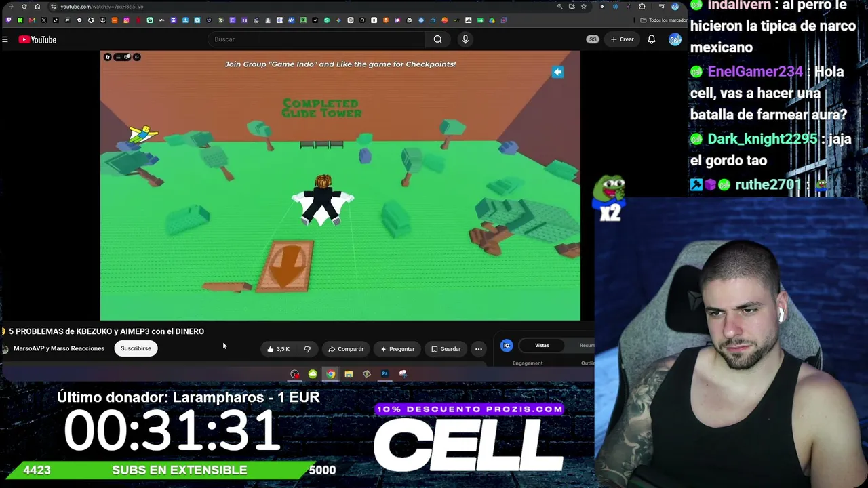
Task: Save the video with Guardar
Action: click(x=446, y=349)
